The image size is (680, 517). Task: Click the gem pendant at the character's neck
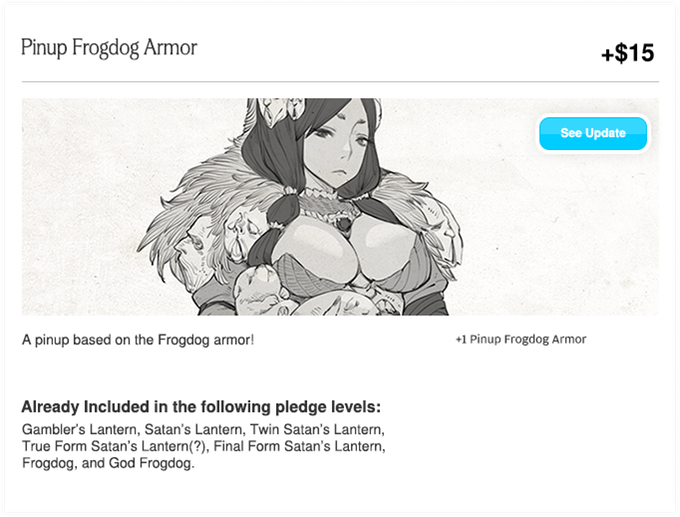click(x=345, y=224)
